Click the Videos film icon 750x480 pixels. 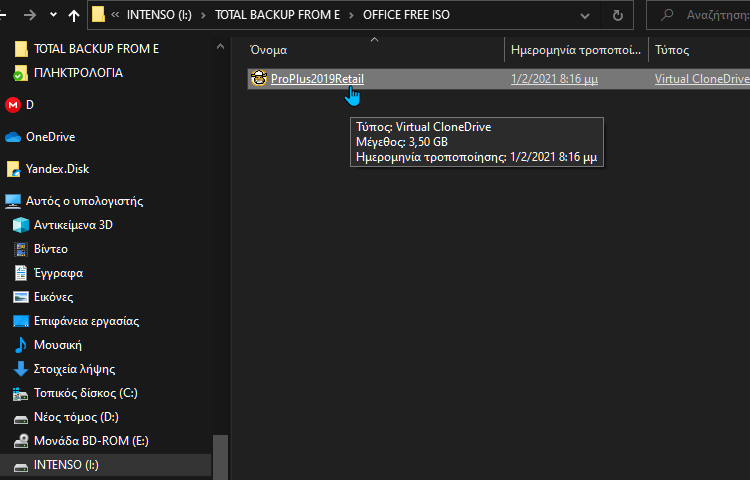click(21, 249)
